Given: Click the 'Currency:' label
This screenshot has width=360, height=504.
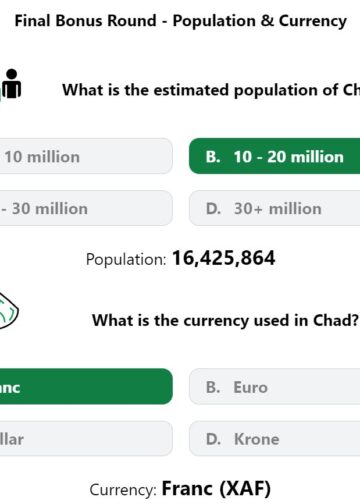Looking at the screenshot, I should (x=123, y=490).
